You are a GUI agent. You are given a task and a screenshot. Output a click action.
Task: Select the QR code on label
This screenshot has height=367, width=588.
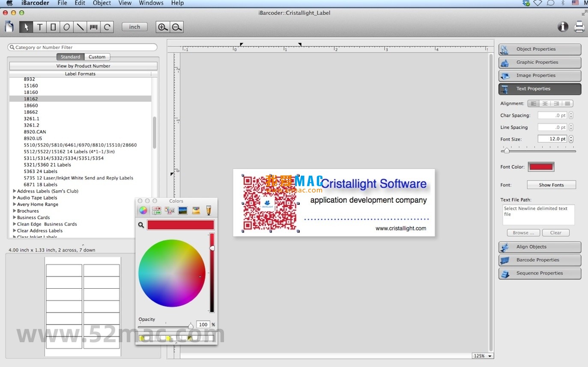point(270,203)
